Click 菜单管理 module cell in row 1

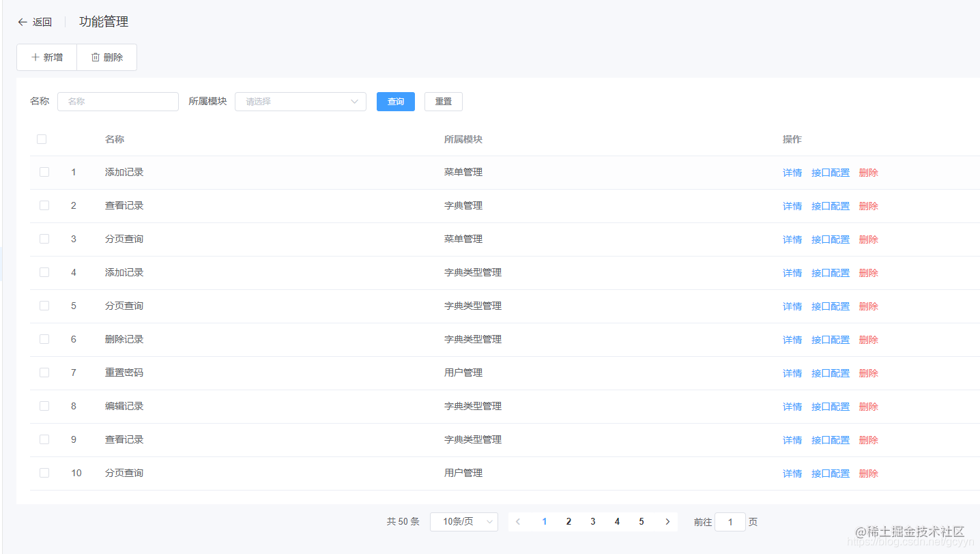(x=463, y=172)
